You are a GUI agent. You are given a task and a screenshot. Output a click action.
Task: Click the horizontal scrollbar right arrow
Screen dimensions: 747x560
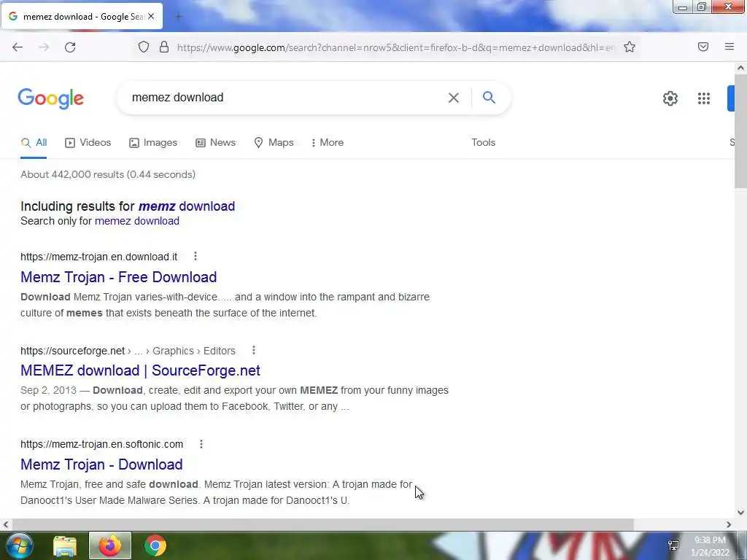tap(729, 524)
